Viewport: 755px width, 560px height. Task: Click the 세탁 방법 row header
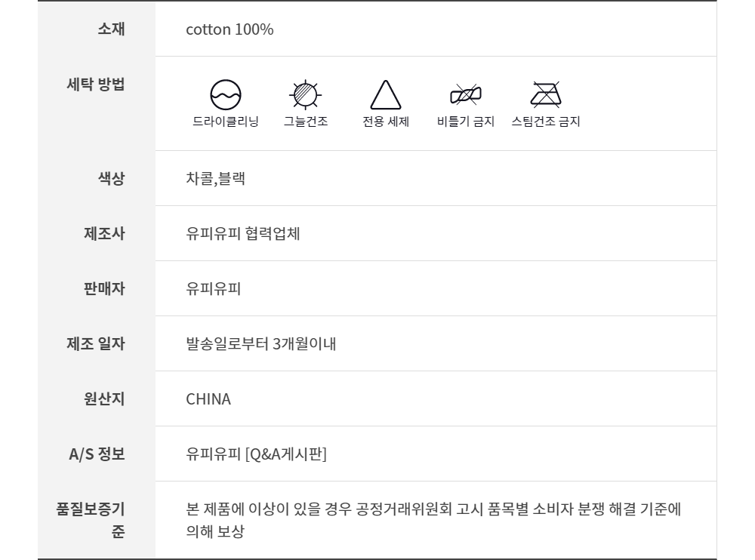coord(96,85)
